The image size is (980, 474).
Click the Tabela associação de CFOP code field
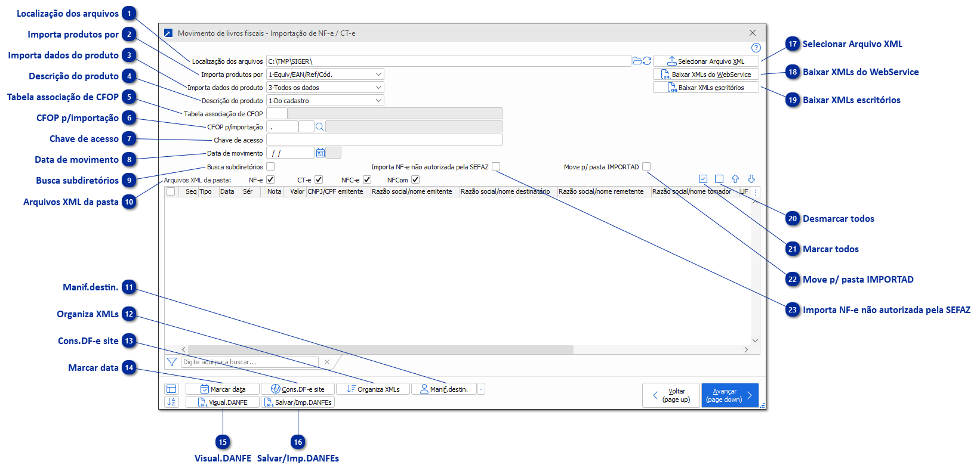tap(276, 113)
